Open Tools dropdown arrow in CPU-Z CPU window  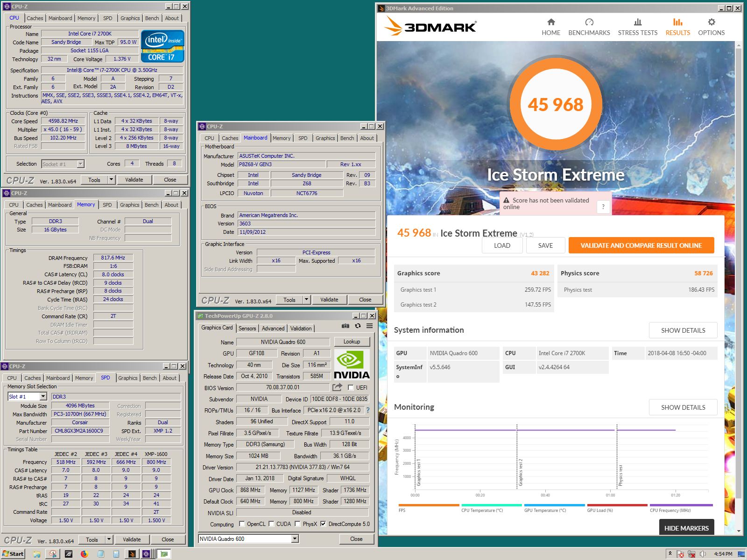click(111, 180)
